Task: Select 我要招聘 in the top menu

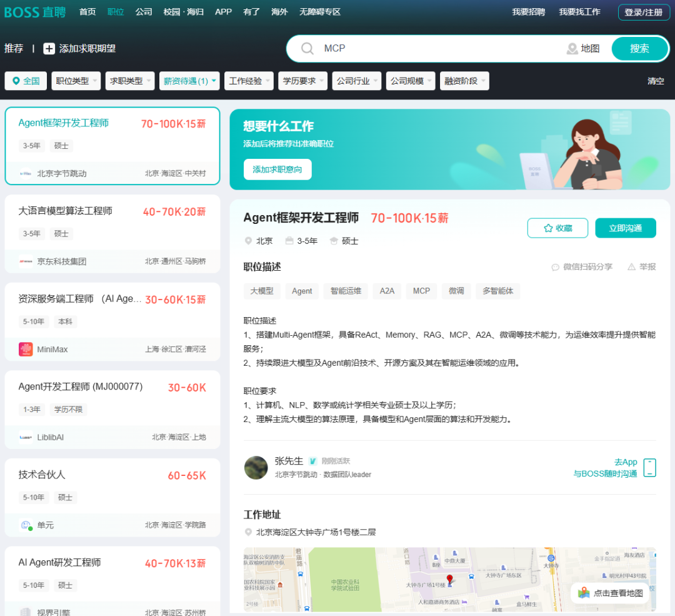Action: (528, 12)
